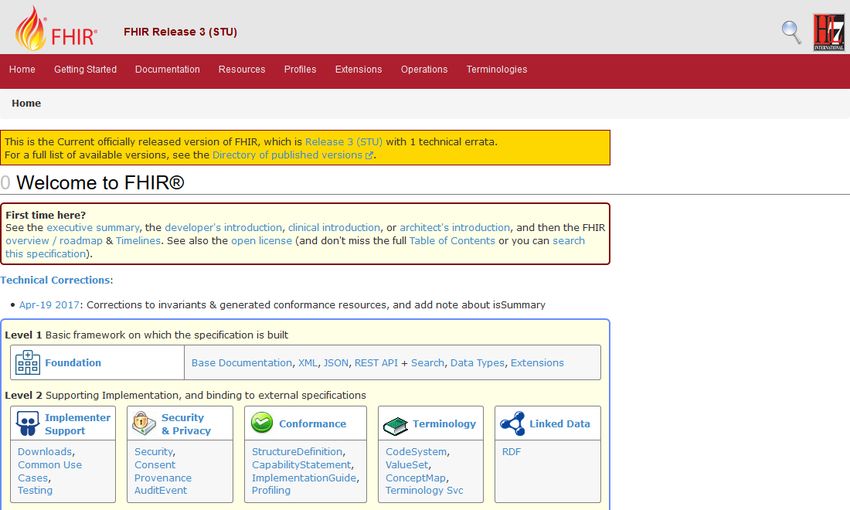The height and width of the screenshot is (510, 850).
Task: Open the Linked Data heading link
Action: click(x=560, y=424)
